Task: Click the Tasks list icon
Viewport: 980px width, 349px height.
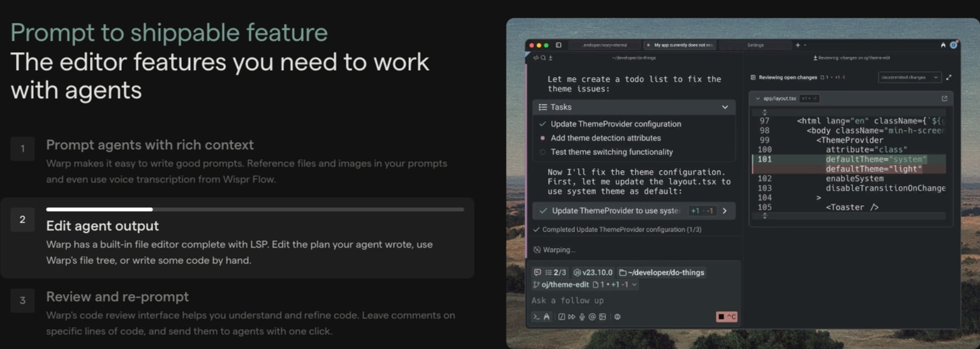Action: (543, 107)
